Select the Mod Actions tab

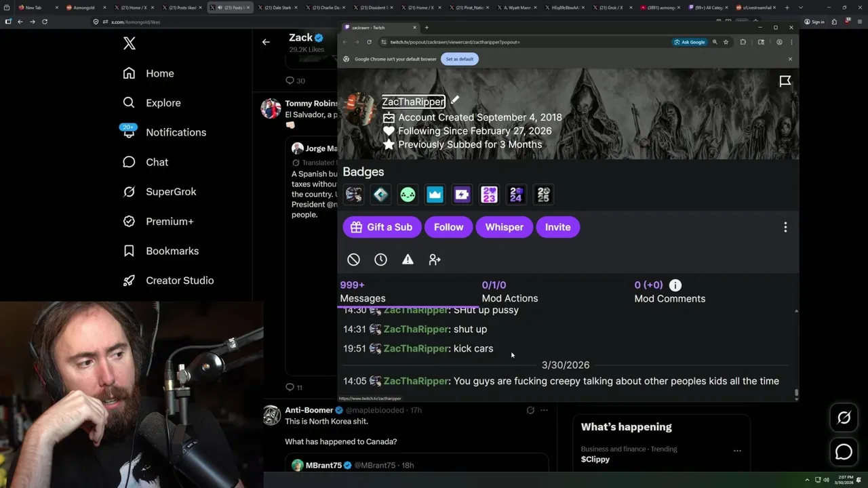coord(510,291)
